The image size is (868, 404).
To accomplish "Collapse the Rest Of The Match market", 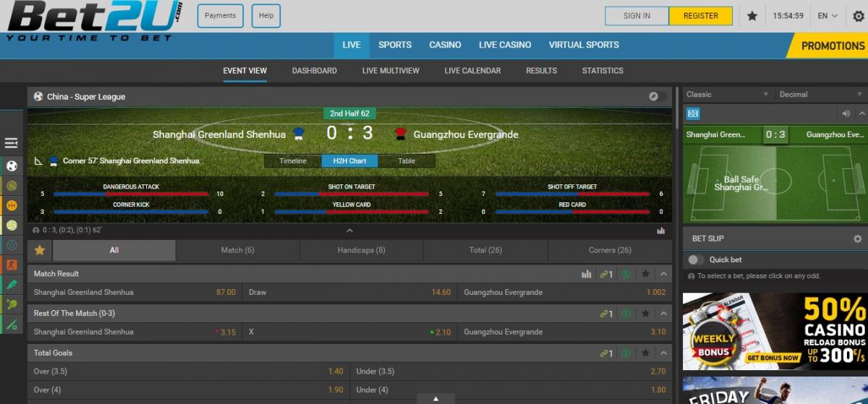I will [664, 314].
